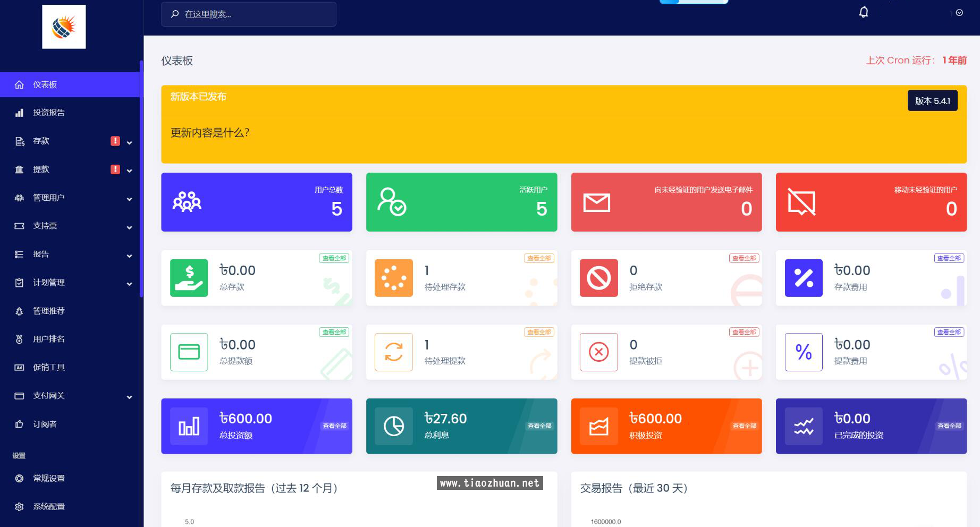Click the 更新内容是什么? text
The height and width of the screenshot is (527, 980).
(x=210, y=133)
